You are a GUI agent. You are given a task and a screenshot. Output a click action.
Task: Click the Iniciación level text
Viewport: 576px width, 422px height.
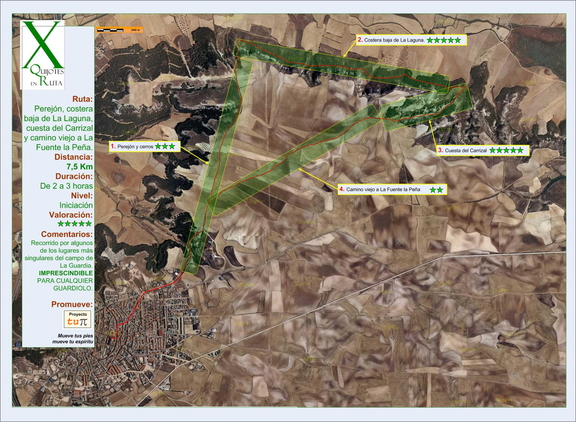pos(76,205)
